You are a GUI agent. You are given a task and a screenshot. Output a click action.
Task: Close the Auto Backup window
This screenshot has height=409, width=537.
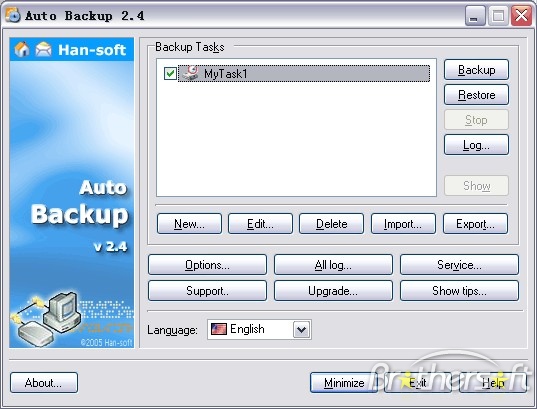[521, 15]
